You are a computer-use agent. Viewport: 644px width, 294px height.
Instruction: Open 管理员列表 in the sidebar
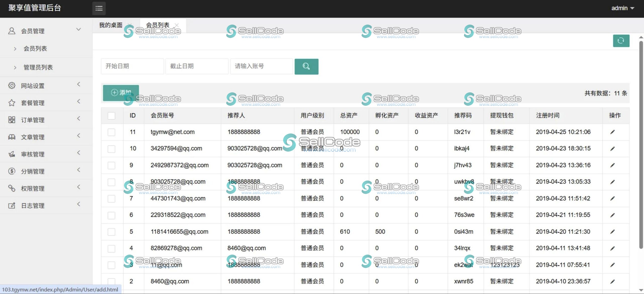click(x=38, y=67)
